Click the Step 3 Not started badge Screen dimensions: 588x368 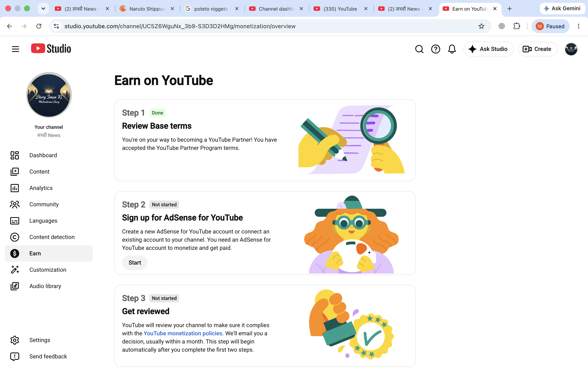(x=164, y=298)
